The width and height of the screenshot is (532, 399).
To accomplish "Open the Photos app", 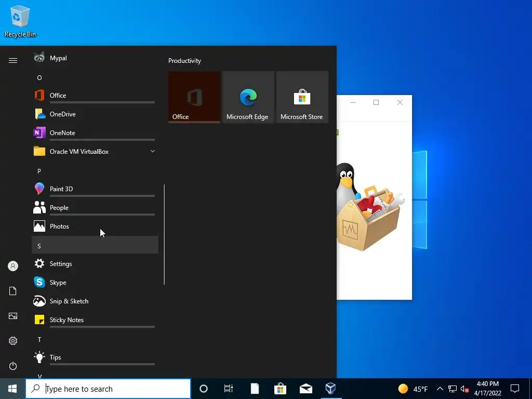I will [95, 227].
